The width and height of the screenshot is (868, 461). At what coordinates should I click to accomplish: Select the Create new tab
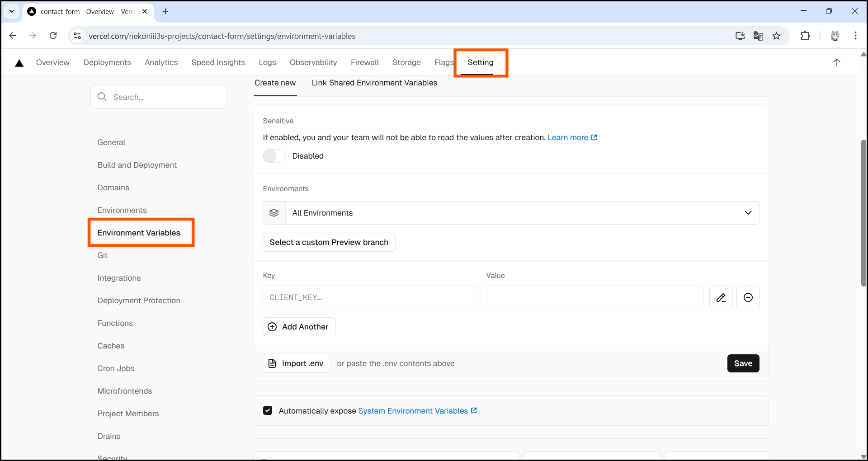coord(275,83)
